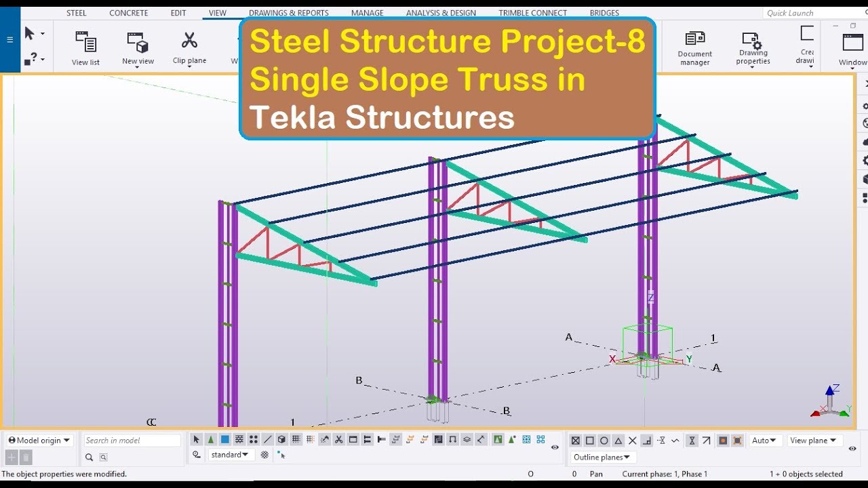Click the stacked layers selection switch
868x488 pixels.
click(467, 440)
